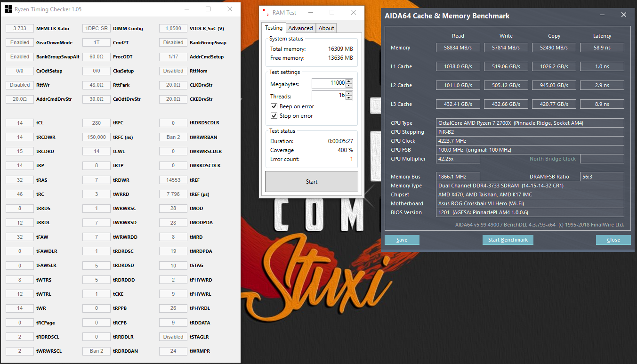This screenshot has height=364, width=637.
Task: Click the L3 Cache latency 8.9 ns value
Action: click(602, 104)
